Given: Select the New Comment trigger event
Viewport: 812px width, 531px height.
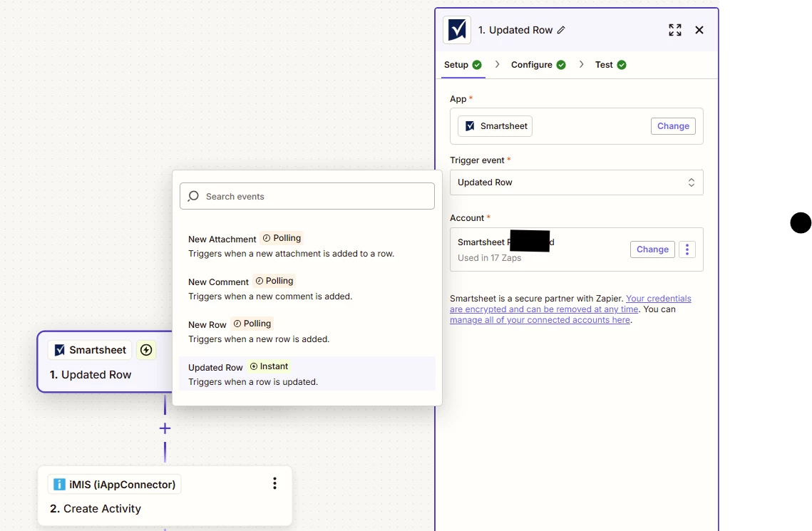Looking at the screenshot, I should [307, 289].
